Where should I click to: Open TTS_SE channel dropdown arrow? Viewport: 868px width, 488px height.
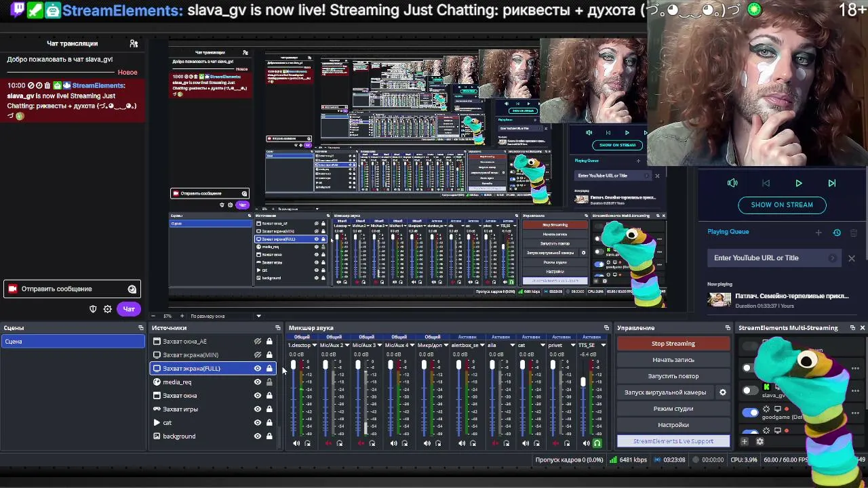point(603,346)
